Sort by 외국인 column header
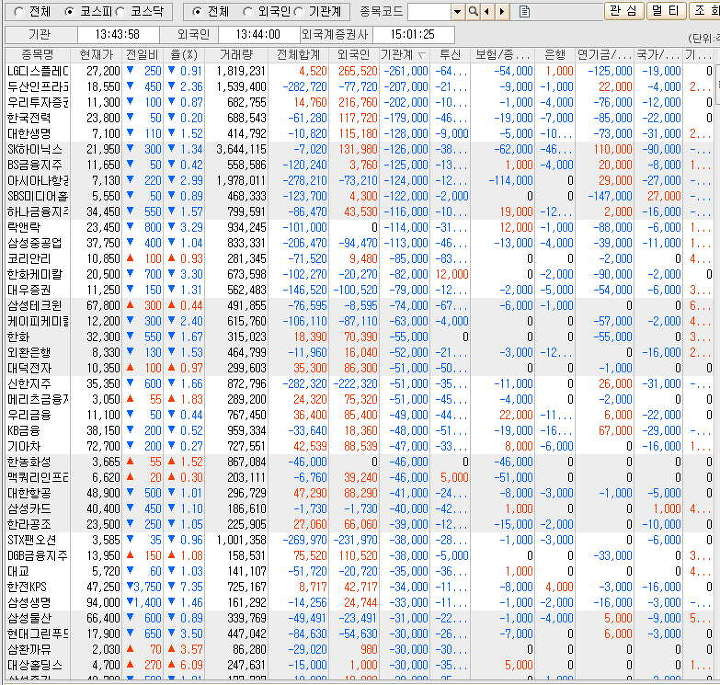Image resolution: width=720 pixels, height=685 pixels. tap(353, 55)
